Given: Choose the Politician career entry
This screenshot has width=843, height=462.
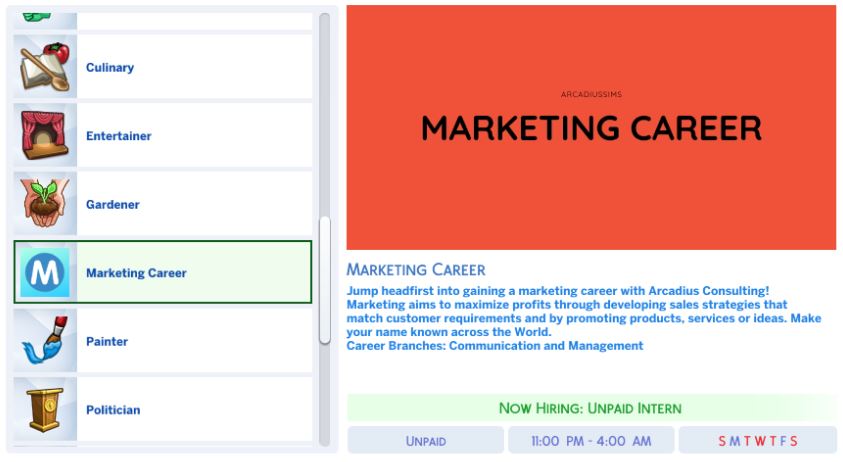Looking at the screenshot, I should 163,409.
